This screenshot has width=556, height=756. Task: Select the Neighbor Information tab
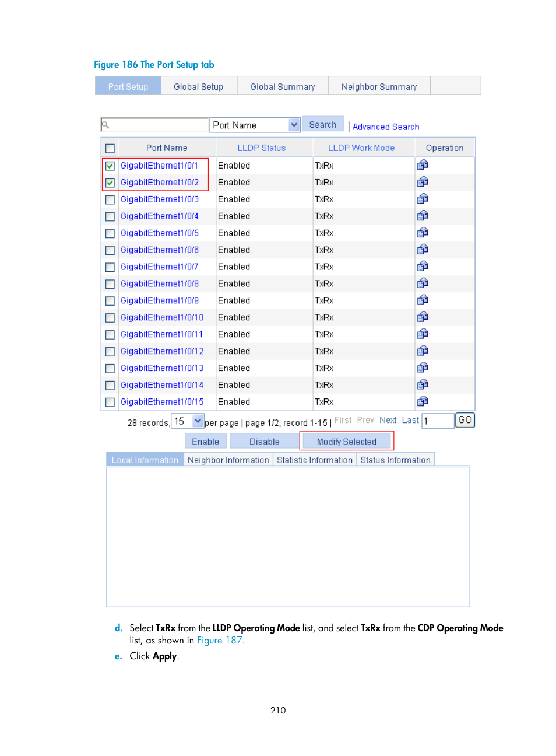[x=228, y=460]
